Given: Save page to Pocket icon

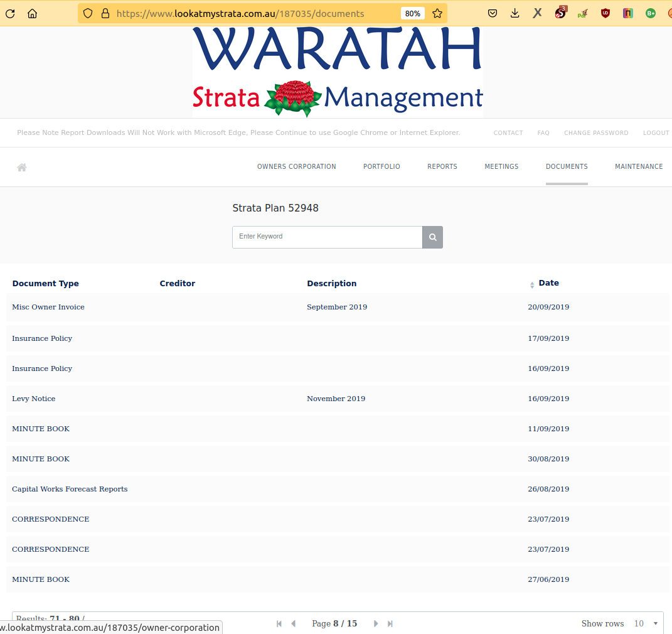Looking at the screenshot, I should click(x=493, y=14).
